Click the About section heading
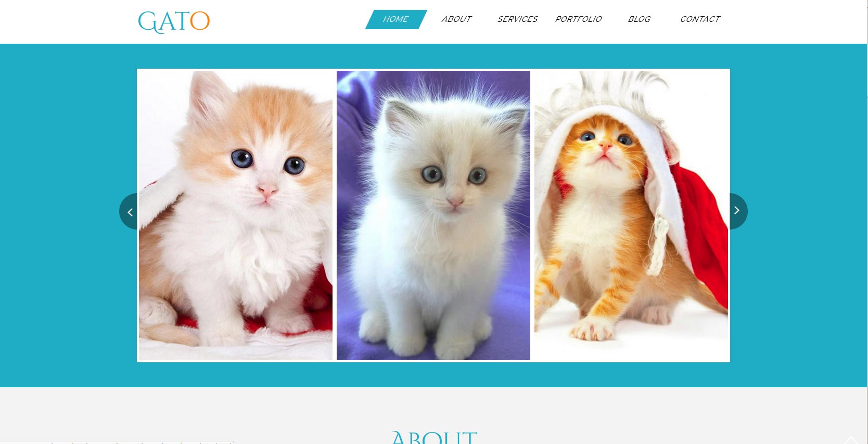The width and height of the screenshot is (868, 444). (x=434, y=437)
